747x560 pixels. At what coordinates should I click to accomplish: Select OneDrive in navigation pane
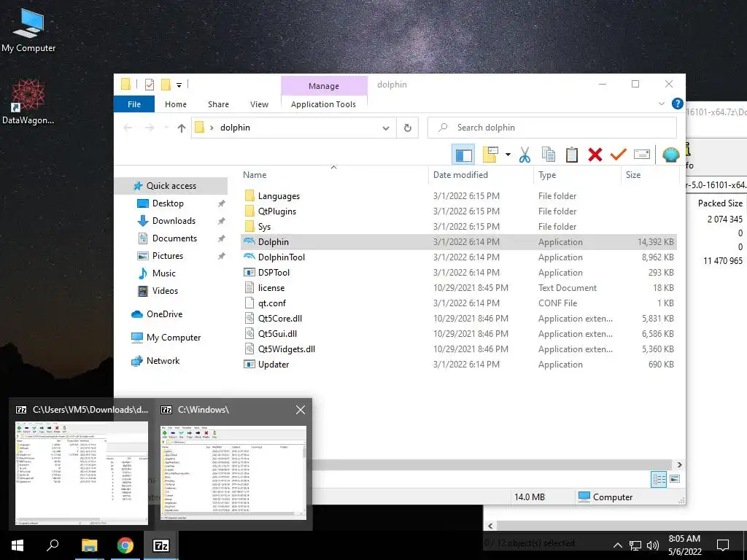pos(164,314)
